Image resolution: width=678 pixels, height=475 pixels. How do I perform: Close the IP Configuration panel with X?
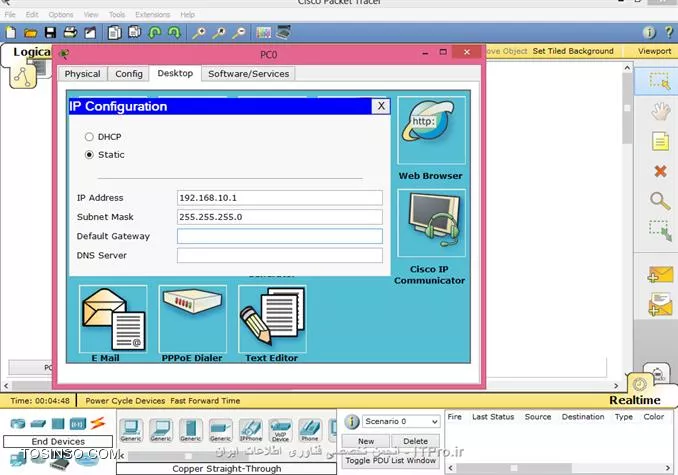click(381, 106)
